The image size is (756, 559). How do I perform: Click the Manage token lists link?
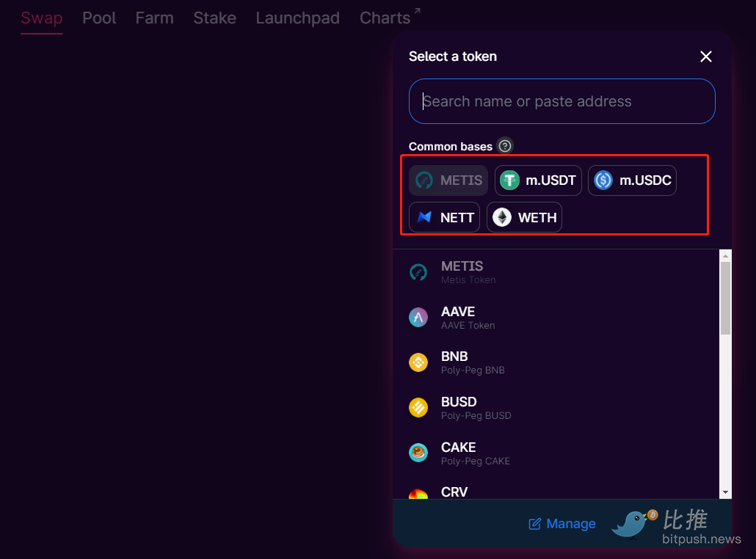point(562,524)
